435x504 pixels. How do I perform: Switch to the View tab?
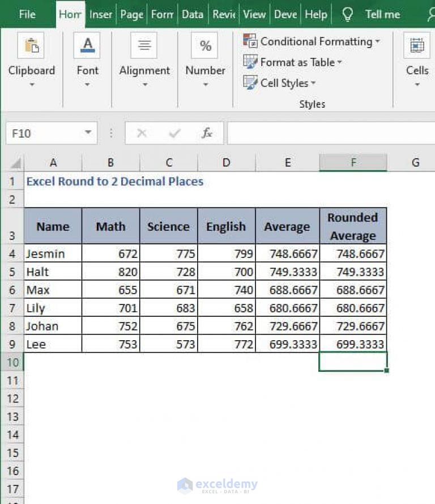click(x=254, y=14)
